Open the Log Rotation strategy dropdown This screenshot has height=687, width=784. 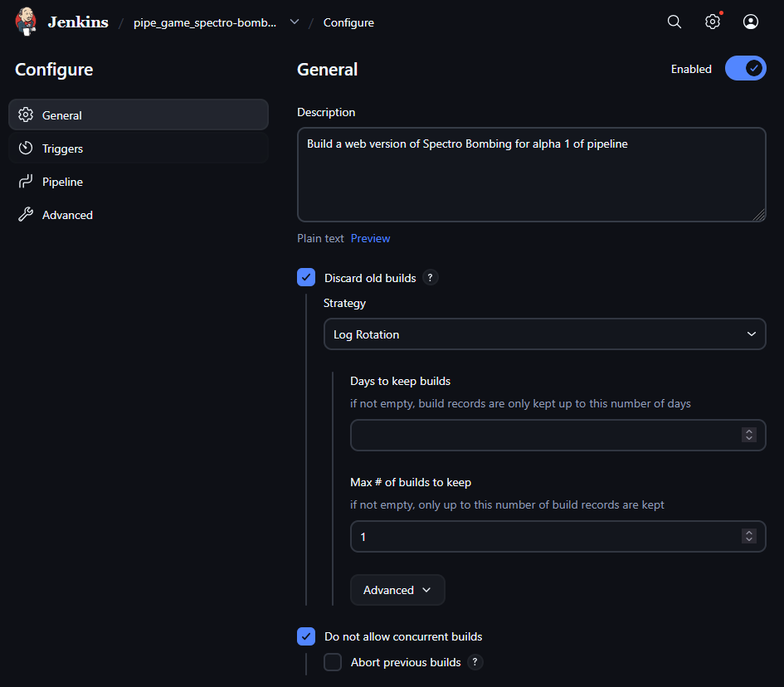pyautogui.click(x=544, y=334)
